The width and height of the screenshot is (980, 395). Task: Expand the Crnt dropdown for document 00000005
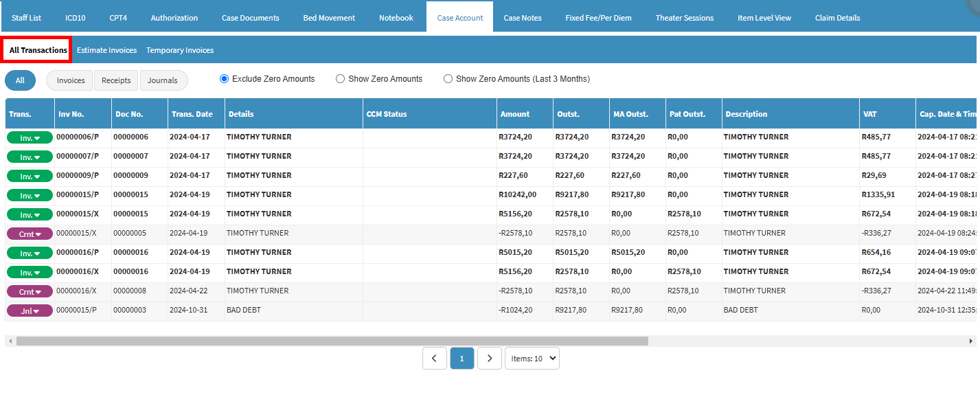30,234
